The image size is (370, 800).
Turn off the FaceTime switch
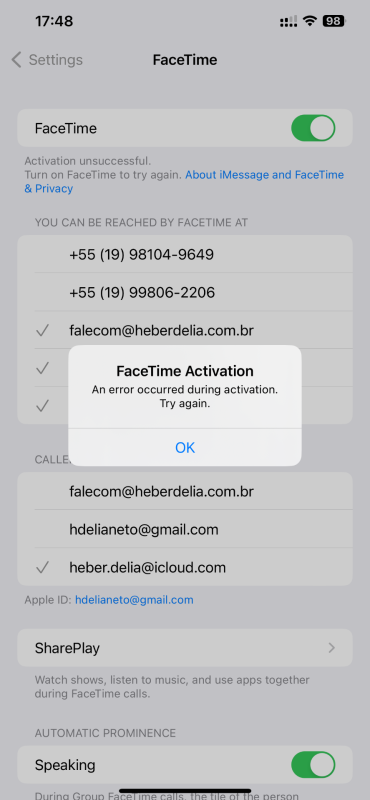(x=313, y=128)
